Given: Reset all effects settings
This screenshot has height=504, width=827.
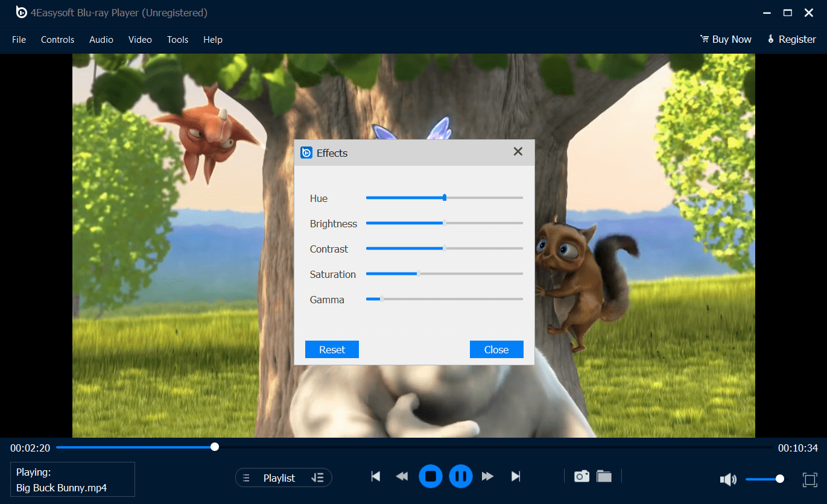Looking at the screenshot, I should (x=332, y=350).
